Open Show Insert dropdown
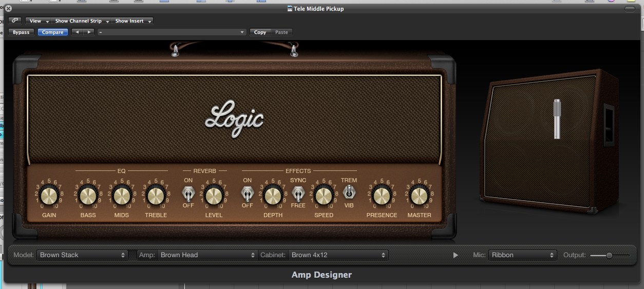Viewport: 644px width, 289px height. [132, 21]
